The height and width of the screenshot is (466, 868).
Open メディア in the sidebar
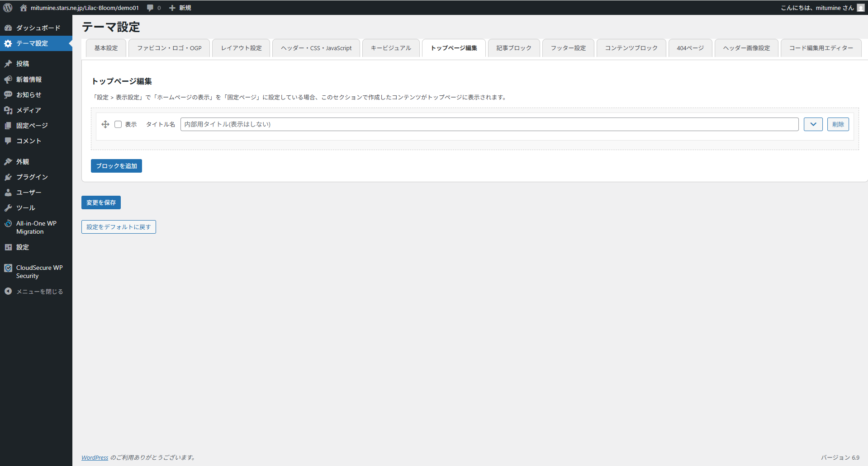coord(28,110)
